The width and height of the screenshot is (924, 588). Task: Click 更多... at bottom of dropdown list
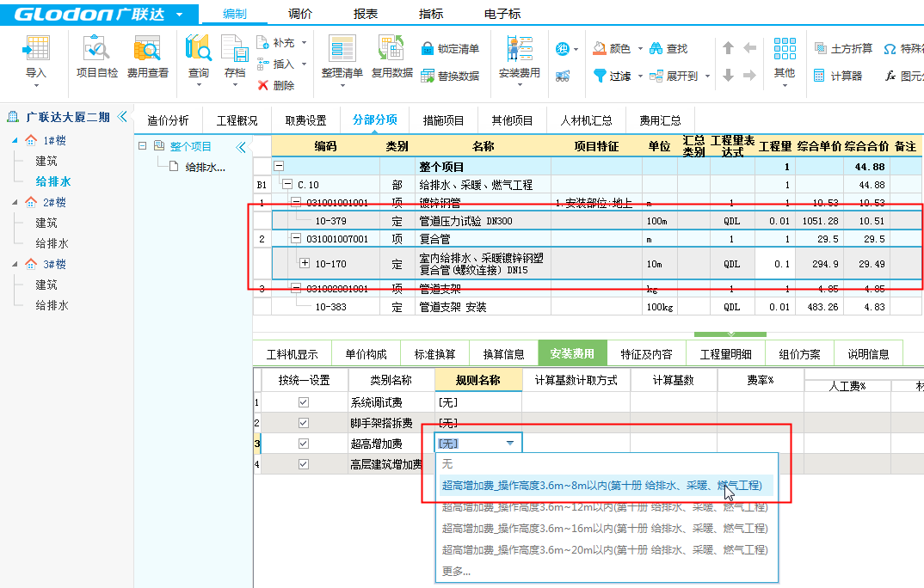click(456, 571)
